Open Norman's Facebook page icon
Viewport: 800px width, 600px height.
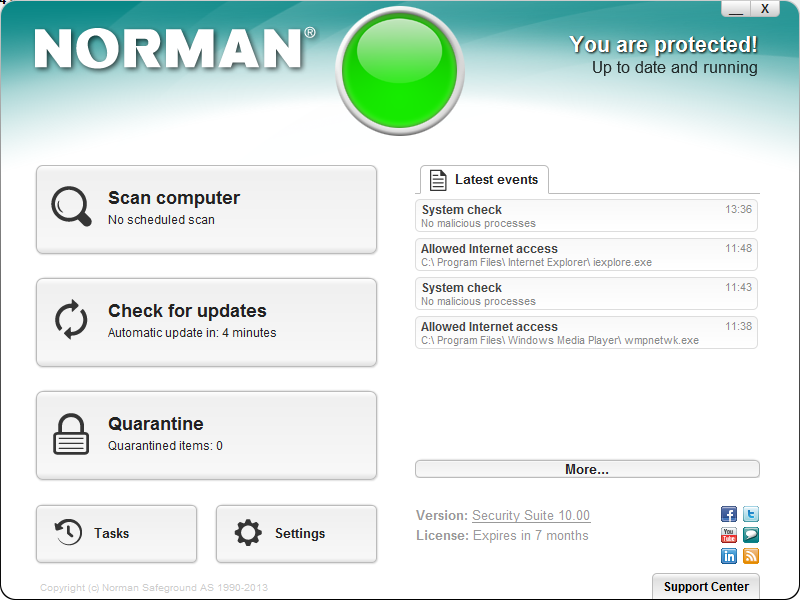729,514
